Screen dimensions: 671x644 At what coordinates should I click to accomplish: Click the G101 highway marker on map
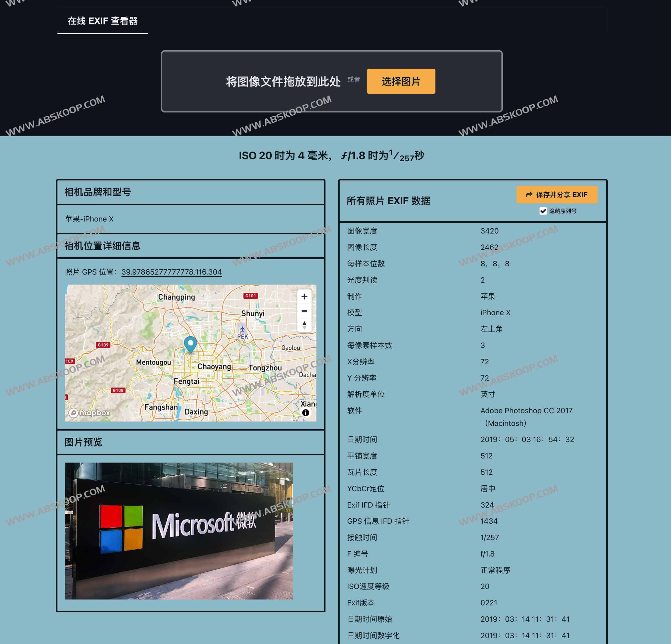[x=251, y=296]
